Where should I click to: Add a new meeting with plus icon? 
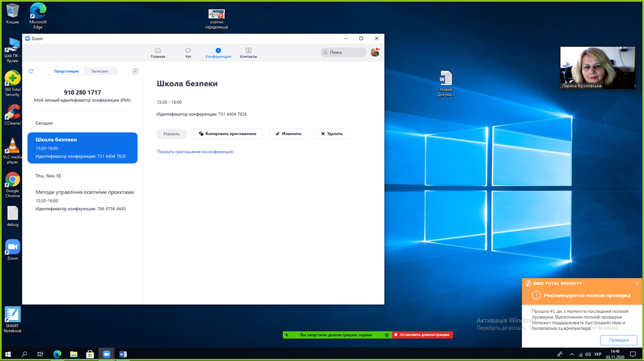135,71
